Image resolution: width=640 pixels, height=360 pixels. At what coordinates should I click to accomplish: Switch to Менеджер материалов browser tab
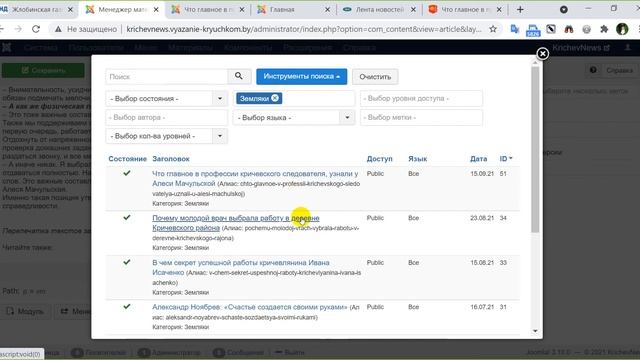coord(122,9)
